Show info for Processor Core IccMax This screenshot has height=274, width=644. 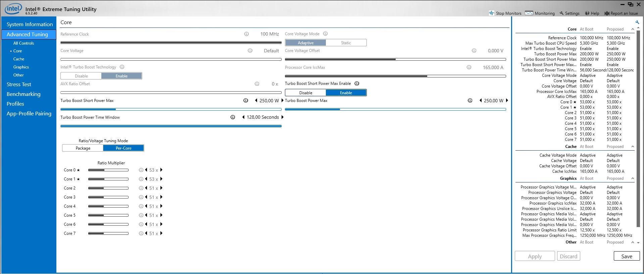coord(469,67)
